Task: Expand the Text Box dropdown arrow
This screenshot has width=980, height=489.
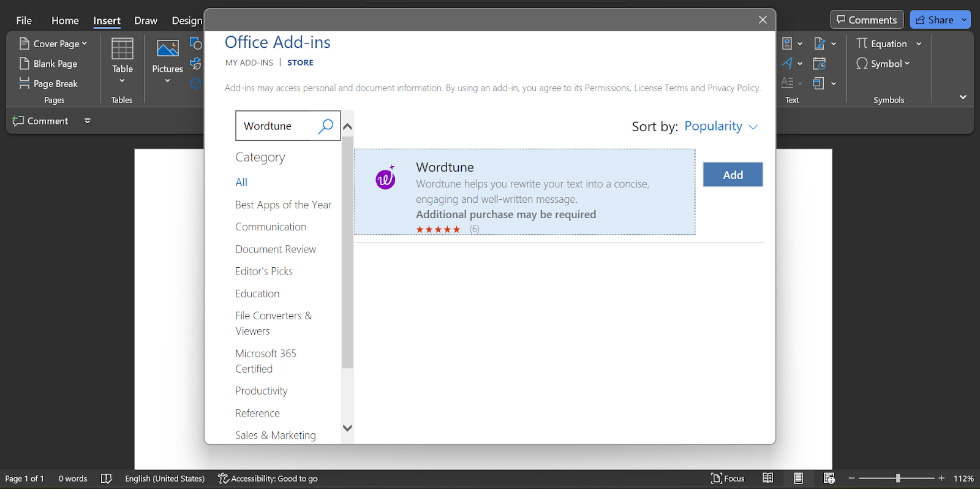Action: click(x=800, y=44)
